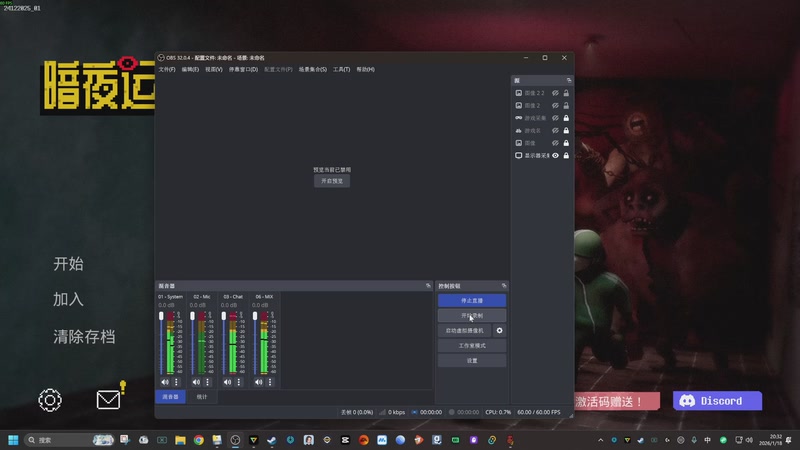Click the 清除存档 game menu option
Image resolution: width=800 pixels, height=450 pixels.
click(x=84, y=337)
